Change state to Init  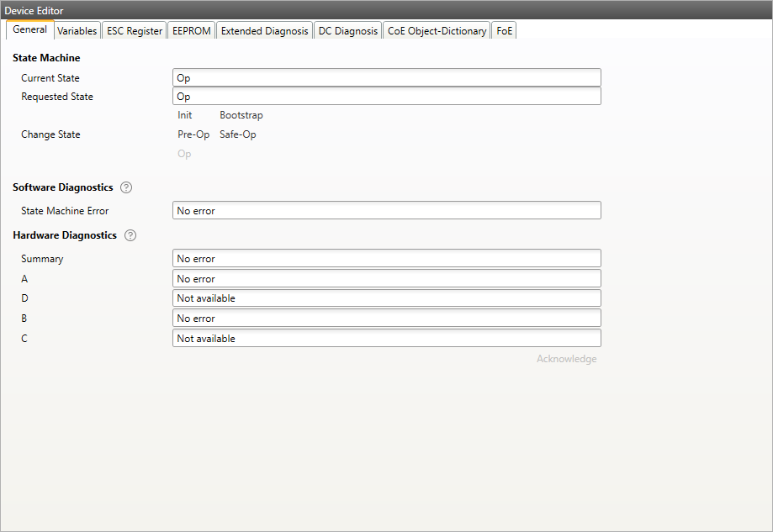[185, 115]
